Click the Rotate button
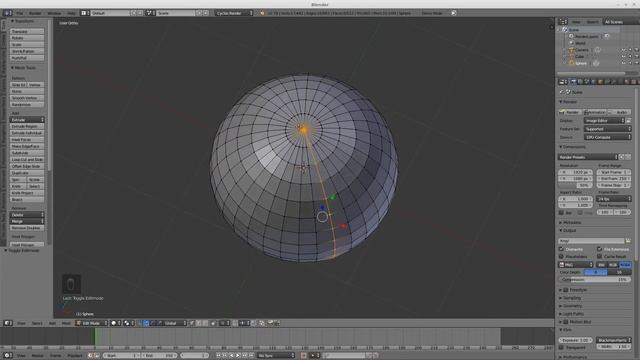640x360 pixels. click(27, 38)
